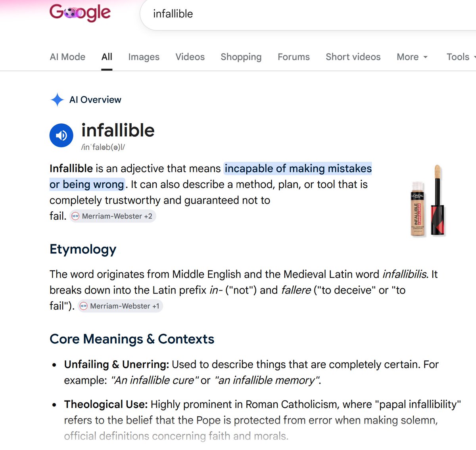Open the Shopping results tab
The height and width of the screenshot is (450, 476).
(x=241, y=57)
